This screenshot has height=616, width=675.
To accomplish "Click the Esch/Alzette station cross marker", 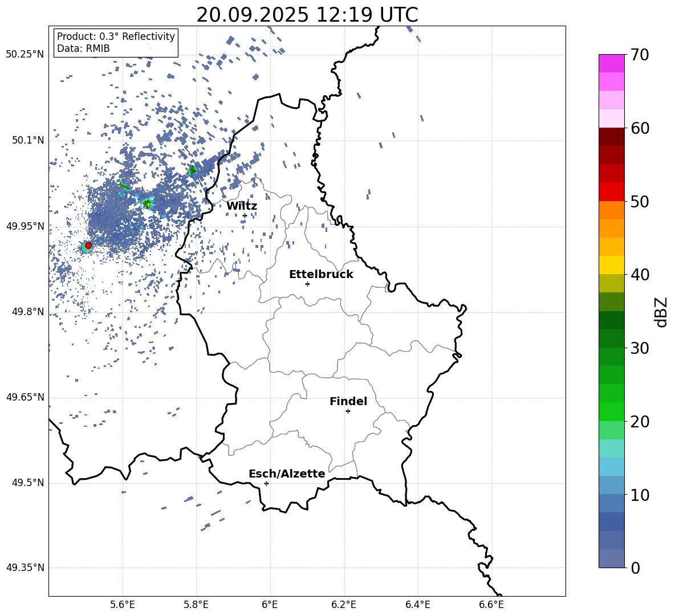I will point(266,483).
